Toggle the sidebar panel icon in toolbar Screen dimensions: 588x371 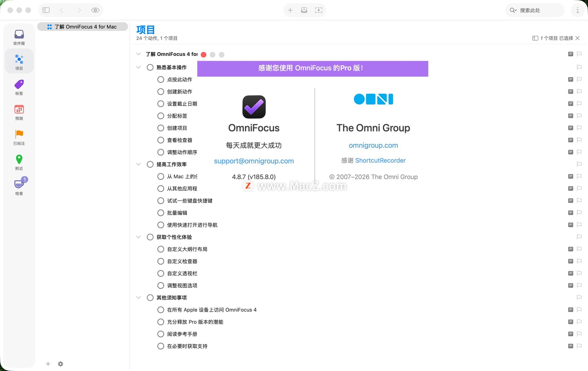pos(46,10)
